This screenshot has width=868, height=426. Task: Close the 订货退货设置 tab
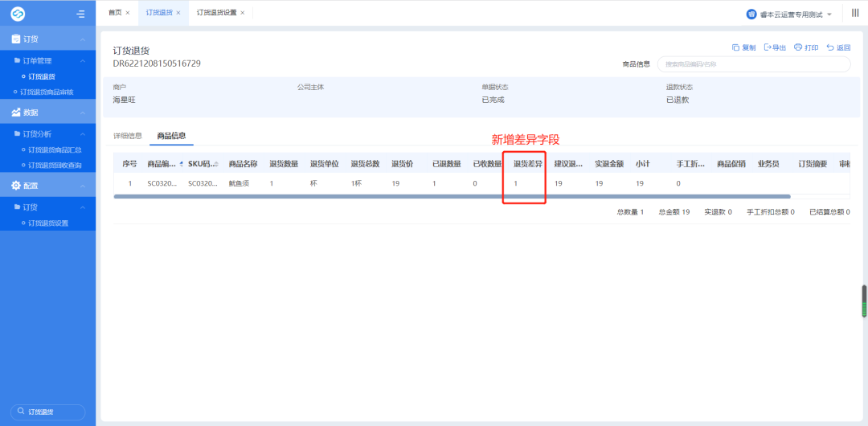click(x=242, y=13)
